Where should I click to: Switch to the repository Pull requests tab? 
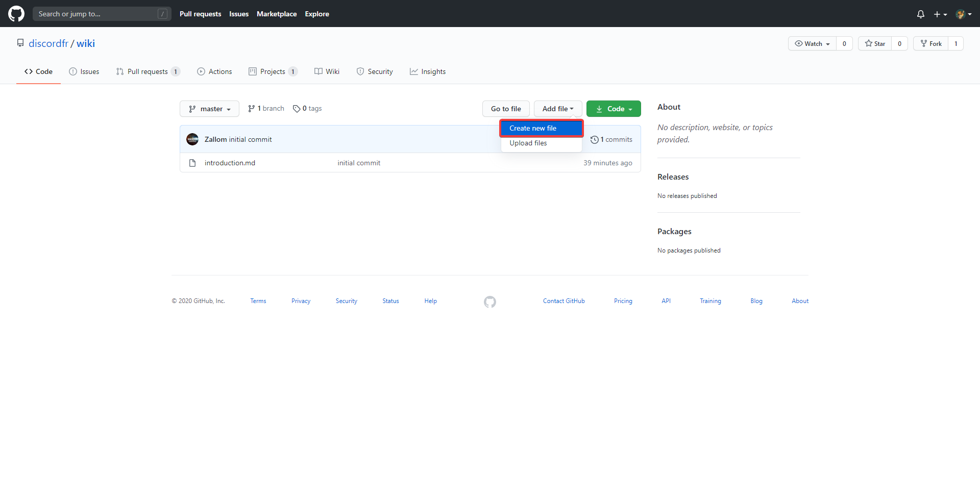[148, 71]
